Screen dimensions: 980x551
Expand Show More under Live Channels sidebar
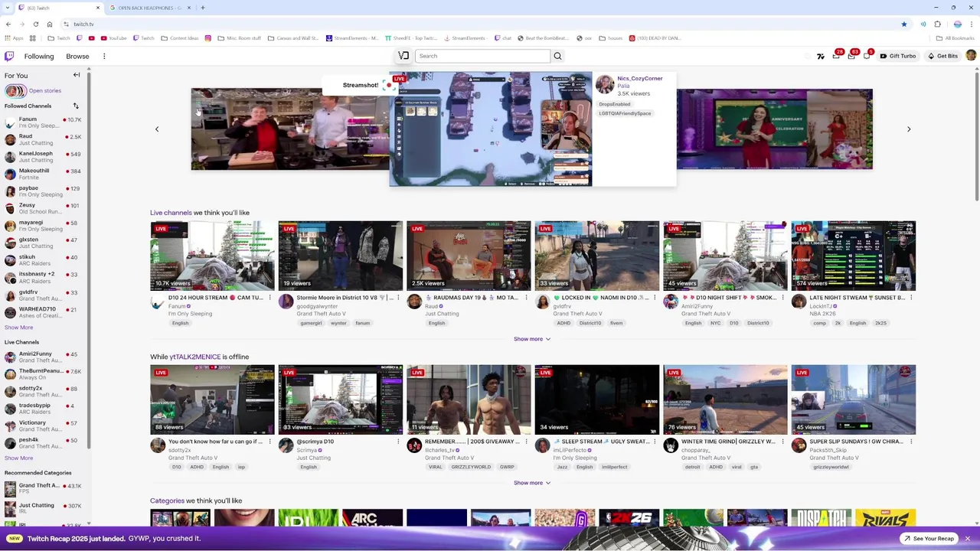click(18, 458)
